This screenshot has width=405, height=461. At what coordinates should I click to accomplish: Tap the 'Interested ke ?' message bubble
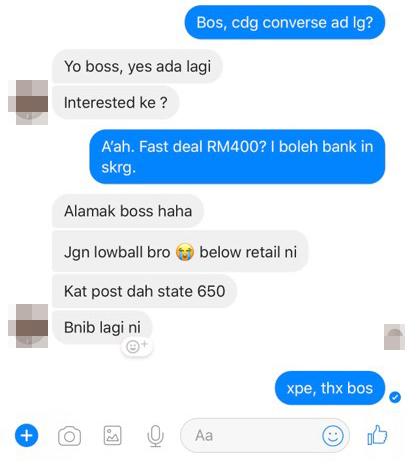point(116,102)
